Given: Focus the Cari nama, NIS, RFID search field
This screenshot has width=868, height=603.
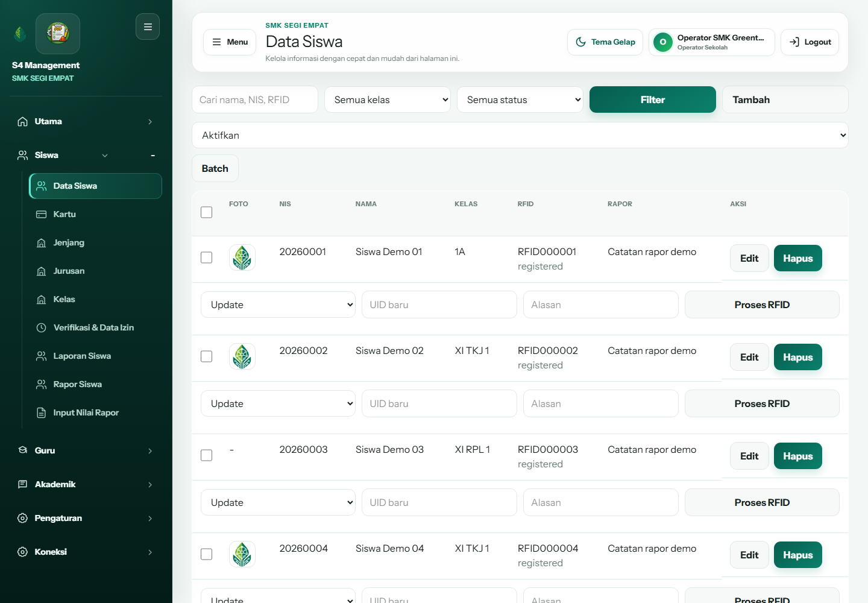Looking at the screenshot, I should [255, 99].
